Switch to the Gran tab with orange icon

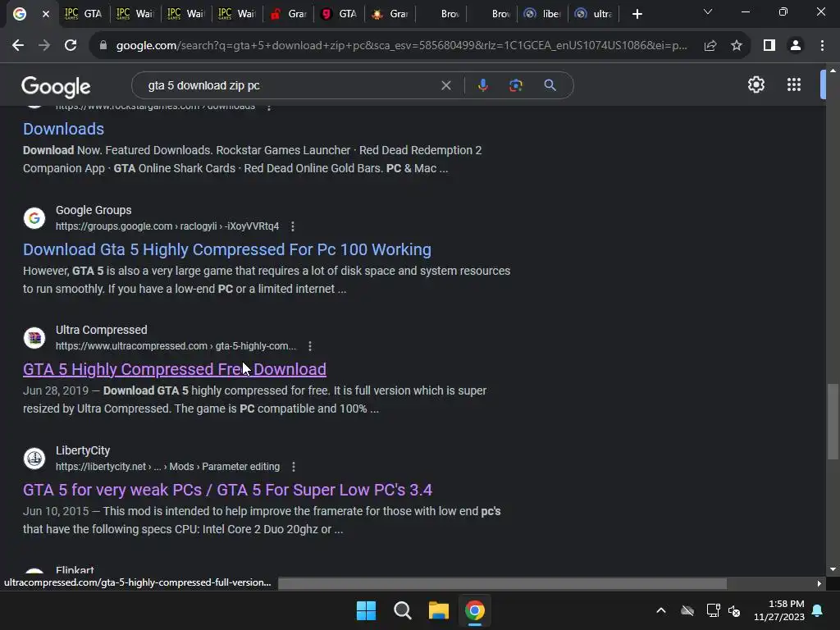click(x=390, y=14)
